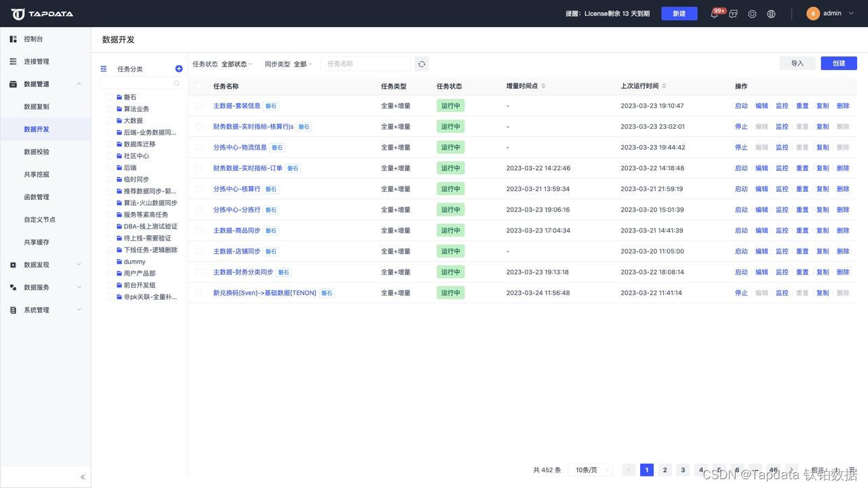868x488 pixels.
Task: Tick the 算法业务 category checkbox
Action: tap(110, 109)
